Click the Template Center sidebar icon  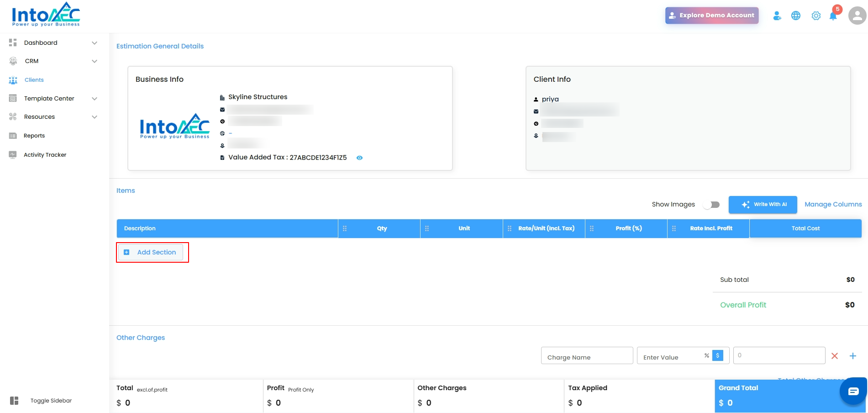click(x=13, y=98)
